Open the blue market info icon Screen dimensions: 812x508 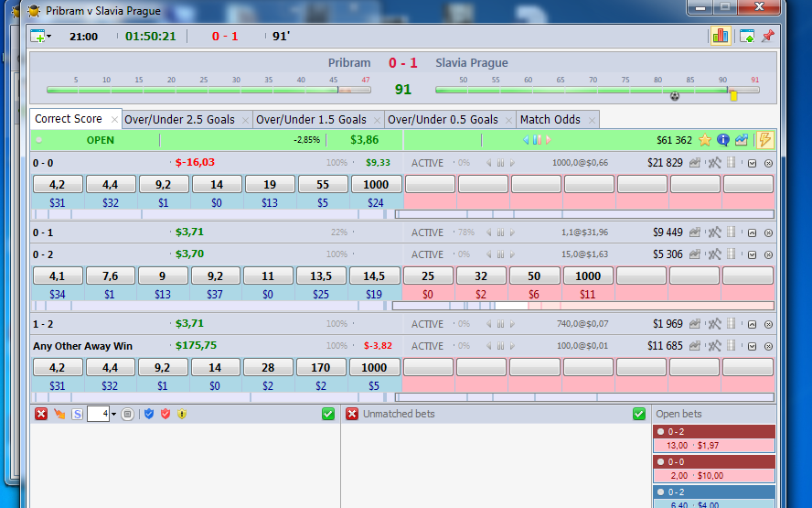click(x=723, y=140)
